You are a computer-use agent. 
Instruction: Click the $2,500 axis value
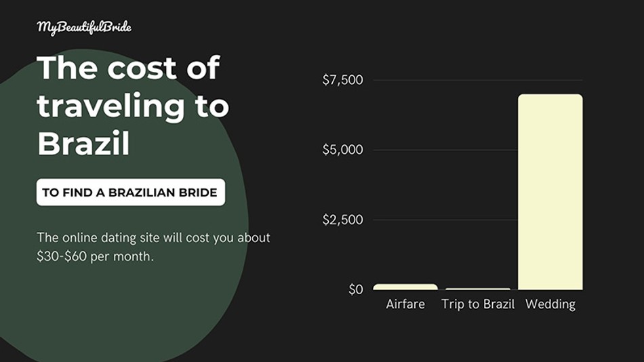pos(342,220)
